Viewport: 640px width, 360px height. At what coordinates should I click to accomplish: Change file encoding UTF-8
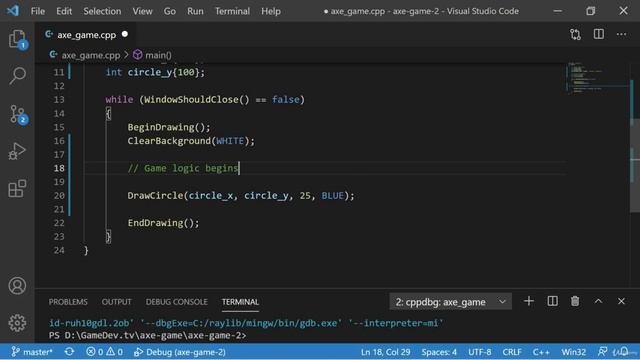click(x=480, y=352)
